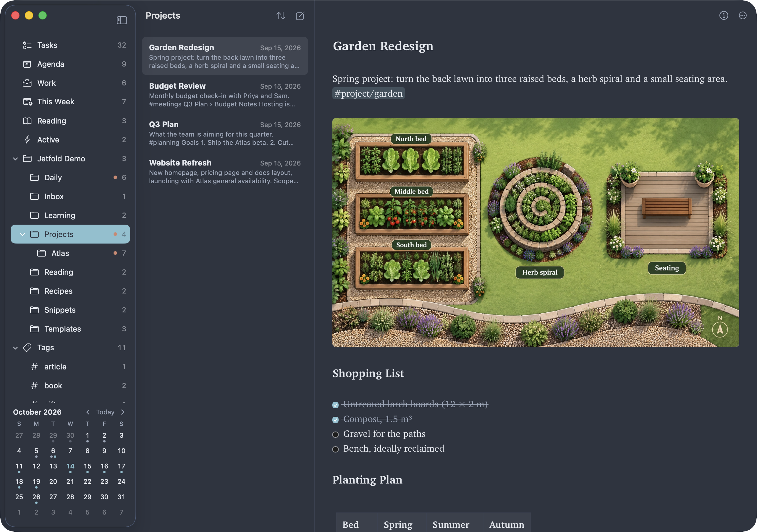This screenshot has width=757, height=532.
Task: Open the Templates folder
Action: coord(70,329)
